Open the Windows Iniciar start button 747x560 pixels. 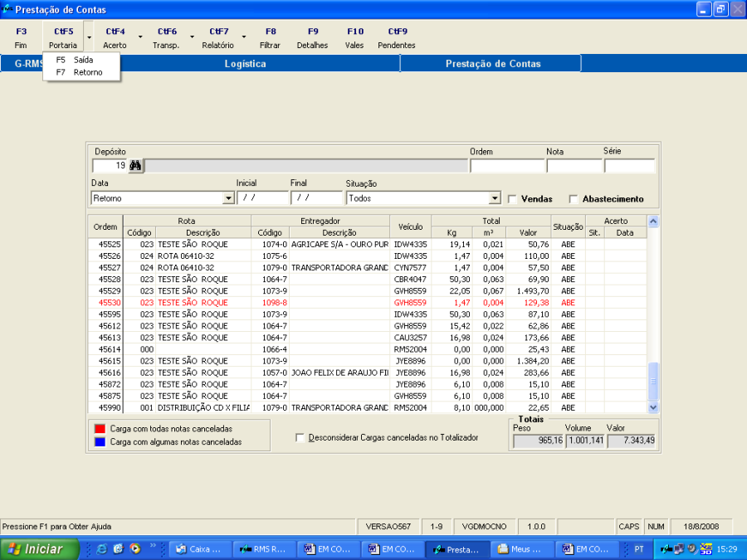point(39,549)
